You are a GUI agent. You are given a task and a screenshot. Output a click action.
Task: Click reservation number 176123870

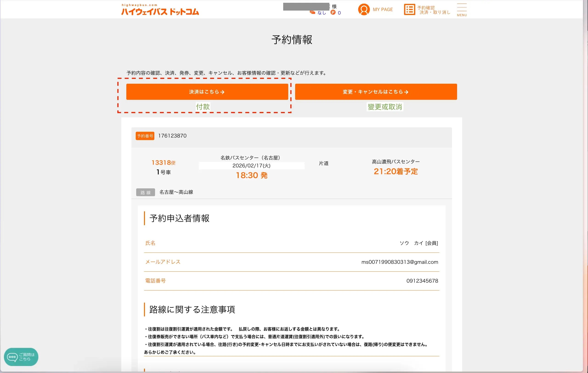(172, 136)
